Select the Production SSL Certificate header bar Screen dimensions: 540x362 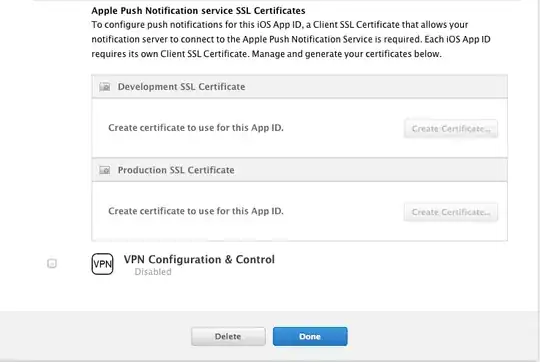point(299,170)
